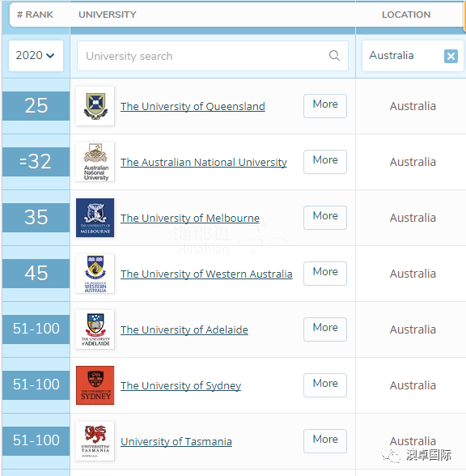Viewport: 466px width, 476px height.
Task: Click rank 25 cell
Action: 36,106
